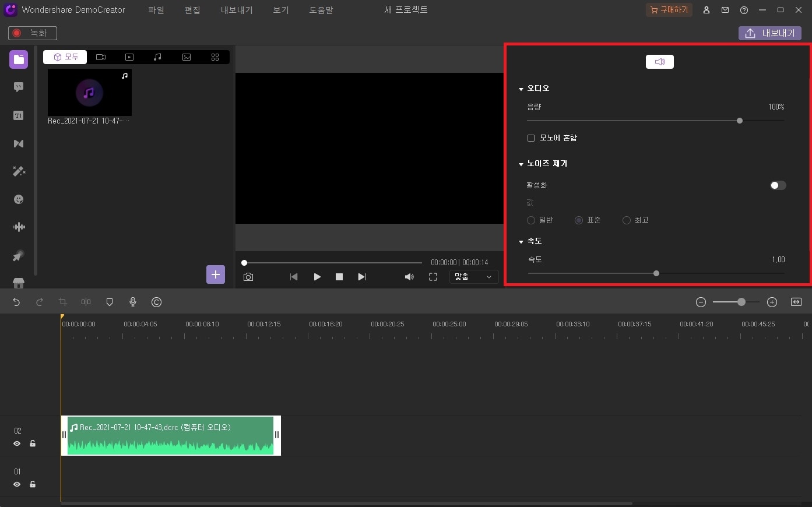Open the help question mark icon

click(744, 10)
